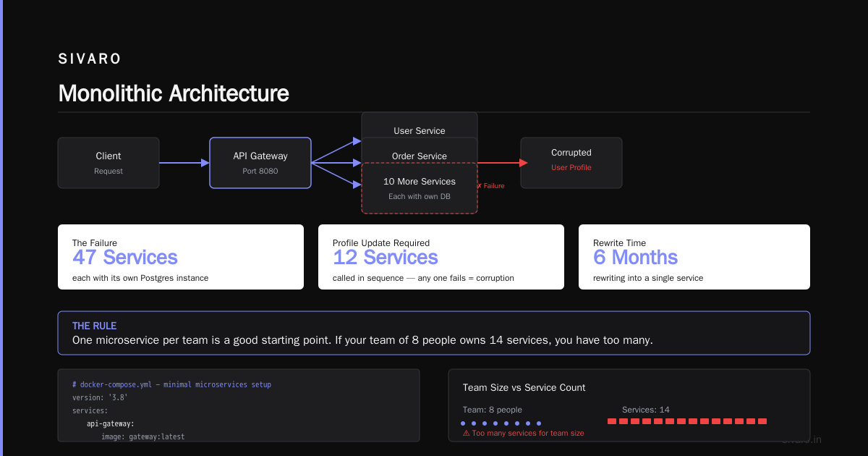Click the 'image: gateway:latest' code line
This screenshot has height=456, width=868.
pyautogui.click(x=143, y=436)
